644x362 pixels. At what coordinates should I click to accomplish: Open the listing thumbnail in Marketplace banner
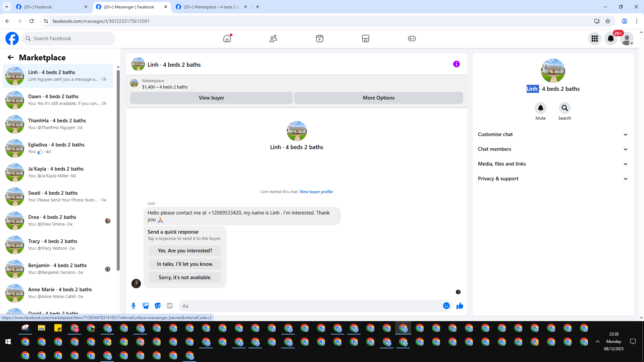point(134,83)
